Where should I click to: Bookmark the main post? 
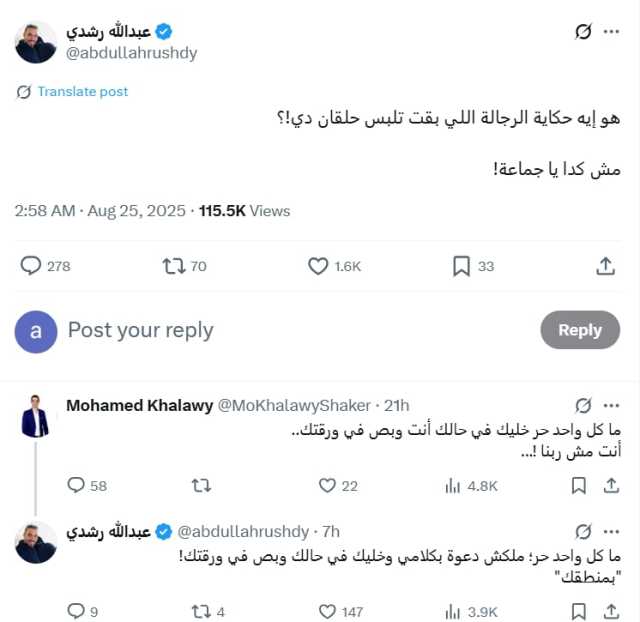click(461, 266)
